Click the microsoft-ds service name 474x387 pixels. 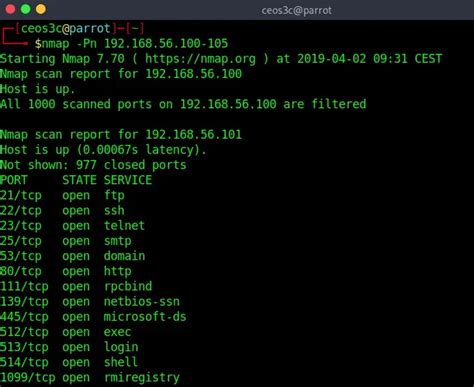145,317
